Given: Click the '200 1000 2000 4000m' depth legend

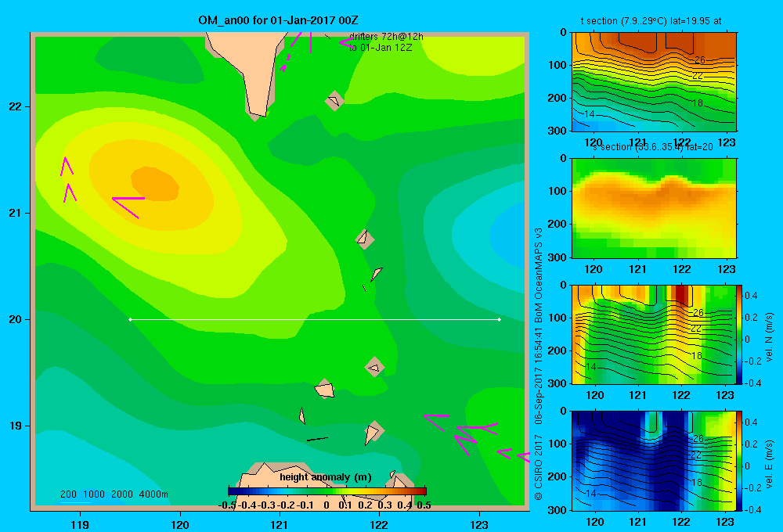Looking at the screenshot, I should tap(114, 494).
